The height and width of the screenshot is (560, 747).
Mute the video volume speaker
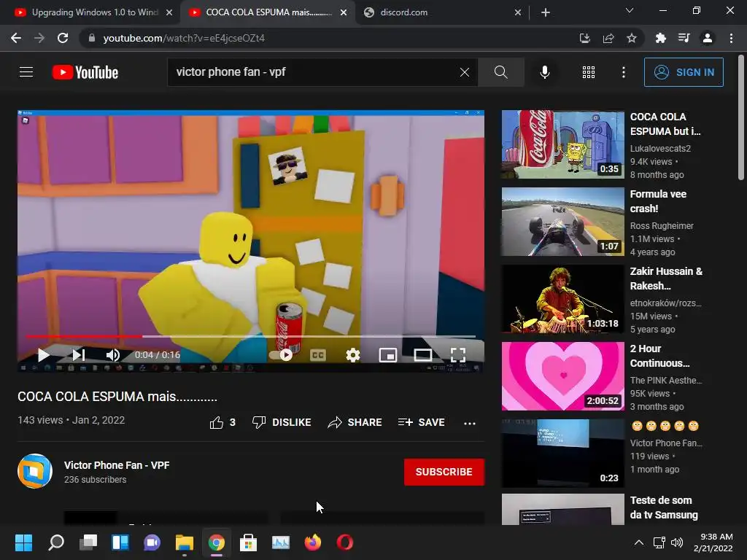[113, 355]
